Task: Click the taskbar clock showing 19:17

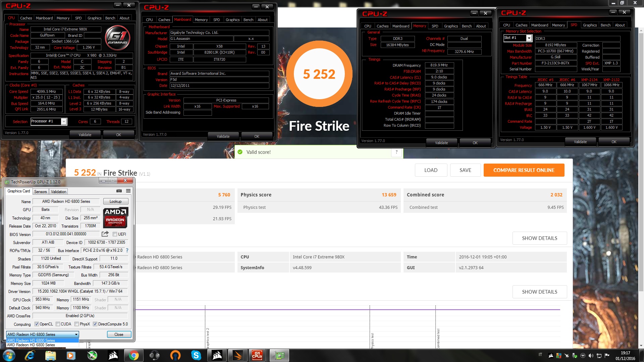Action: 625,356
